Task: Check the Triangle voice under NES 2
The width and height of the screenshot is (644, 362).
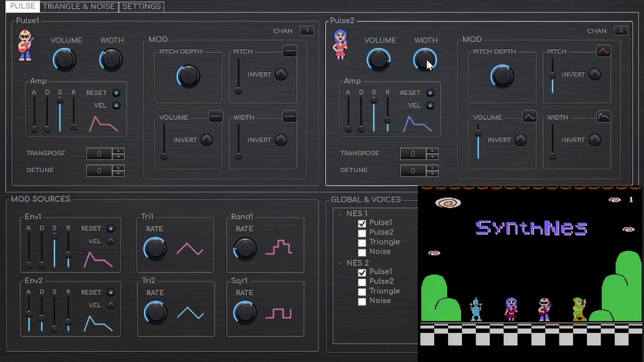Action: coord(362,292)
